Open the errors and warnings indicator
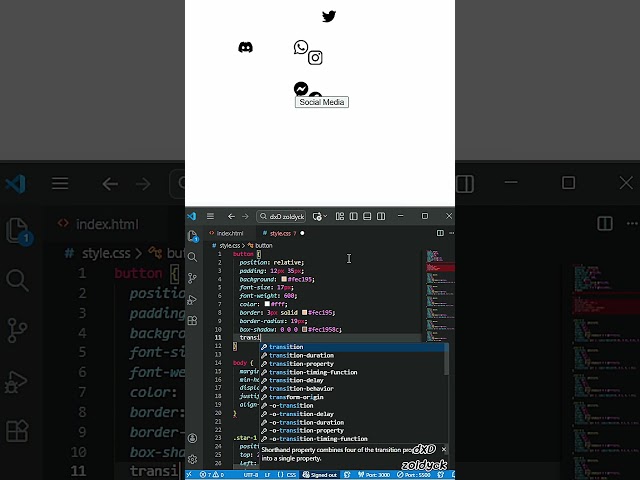Screen dimensions: 640x480 point(212,475)
